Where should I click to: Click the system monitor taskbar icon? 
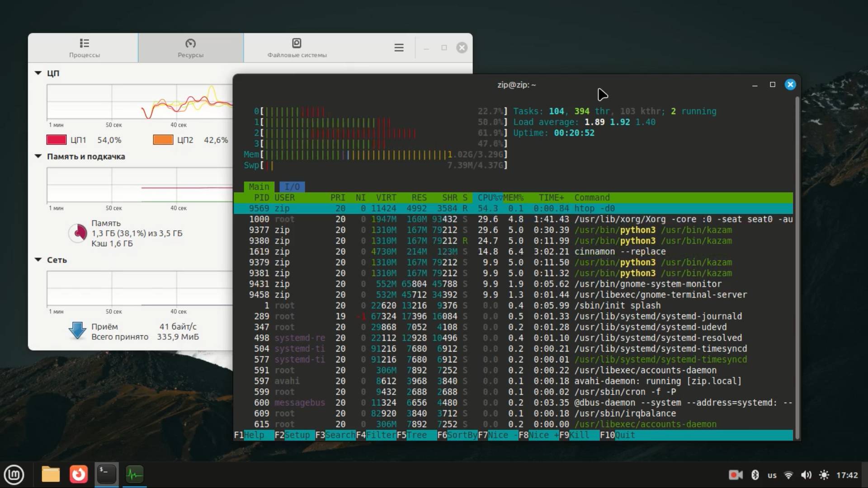pyautogui.click(x=134, y=474)
